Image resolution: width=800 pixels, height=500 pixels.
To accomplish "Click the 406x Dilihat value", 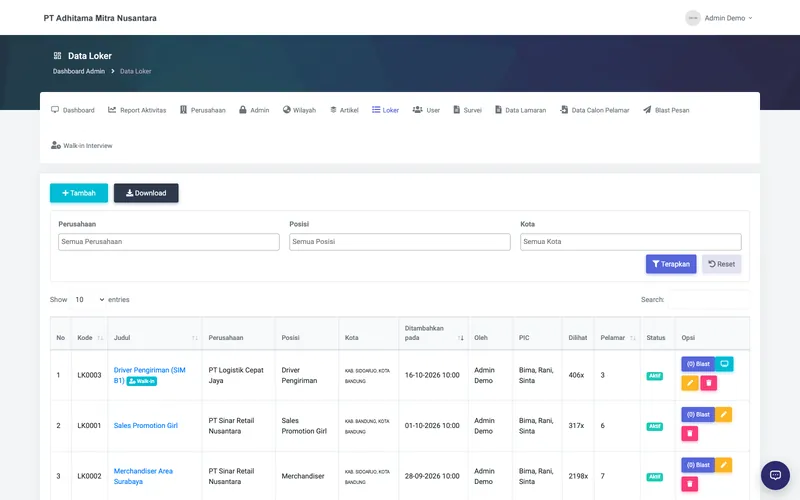I will 576,375.
